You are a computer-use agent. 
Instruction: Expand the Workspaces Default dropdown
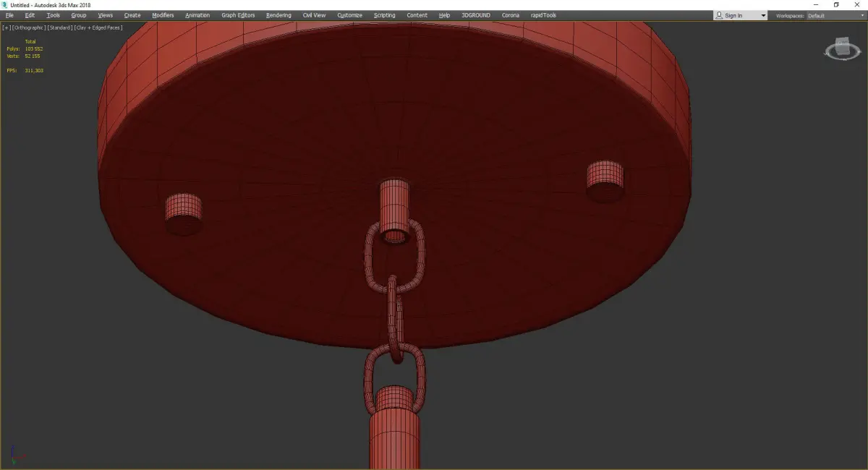pos(835,15)
